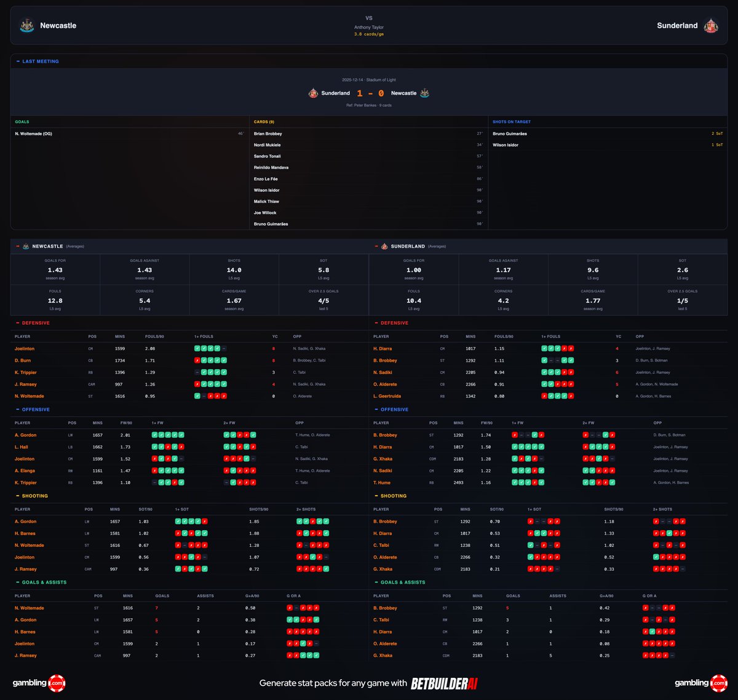The width and height of the screenshot is (738, 700).
Task: Collapse Newcastle's Defensive section
Action: coord(17,323)
